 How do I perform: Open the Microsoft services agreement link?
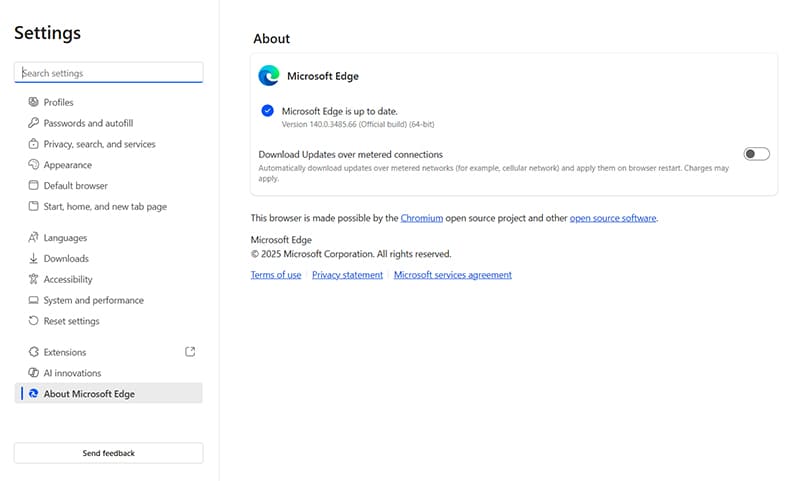click(453, 274)
